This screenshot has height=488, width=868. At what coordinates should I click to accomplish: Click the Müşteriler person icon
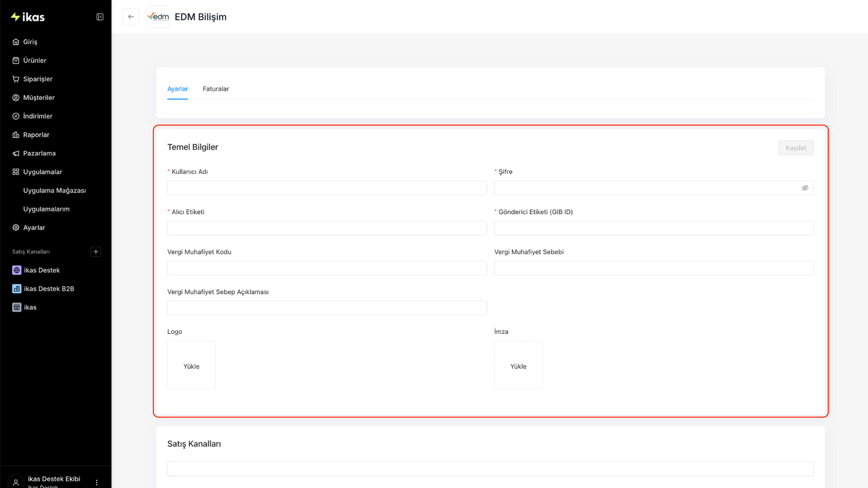coord(16,98)
